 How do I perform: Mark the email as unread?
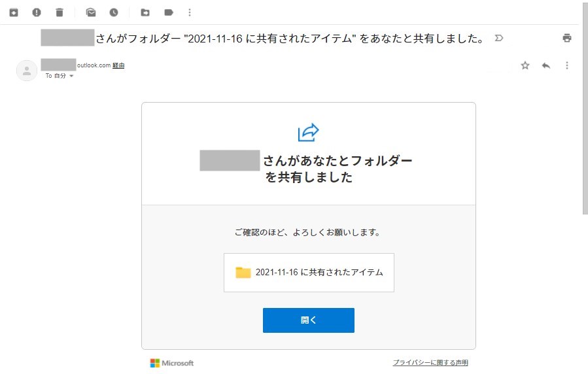(x=91, y=12)
